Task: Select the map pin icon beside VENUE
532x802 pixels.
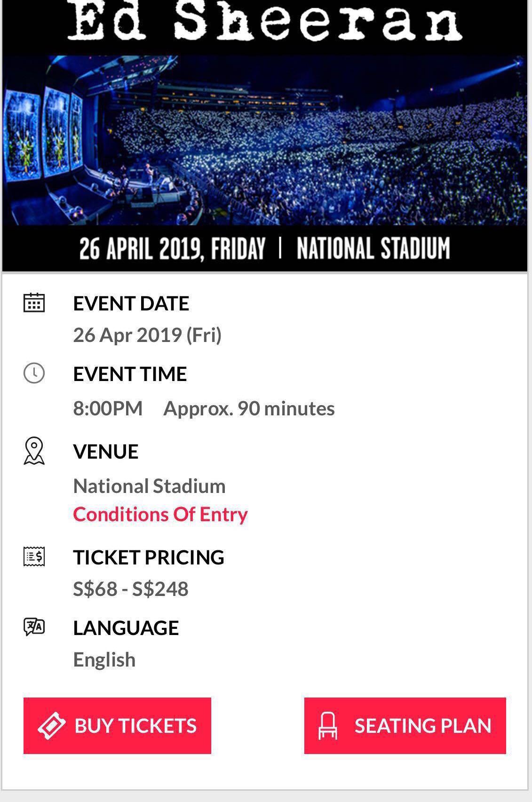Action: pyautogui.click(x=34, y=452)
